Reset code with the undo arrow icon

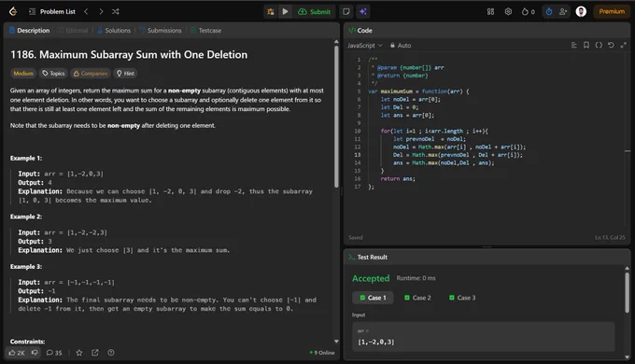[x=611, y=45]
